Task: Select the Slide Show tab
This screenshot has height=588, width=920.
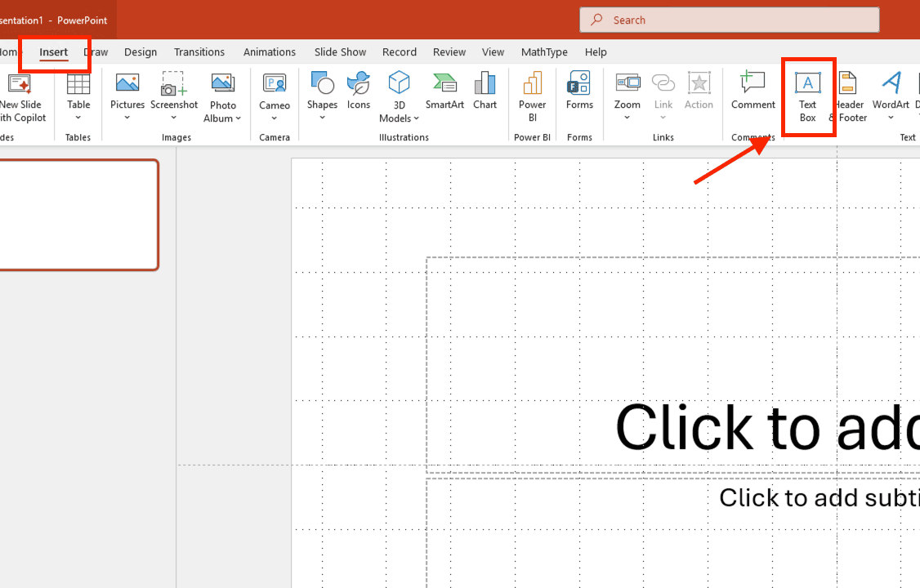Action: click(340, 52)
